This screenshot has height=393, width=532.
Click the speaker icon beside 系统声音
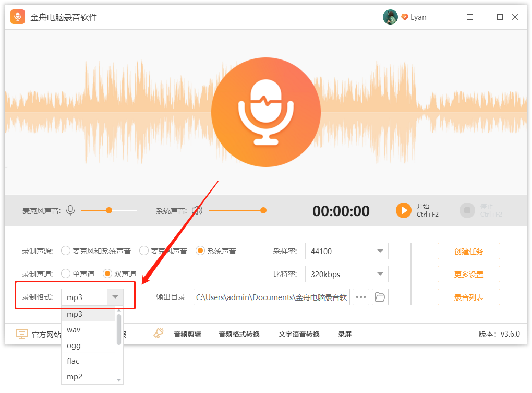(x=197, y=210)
